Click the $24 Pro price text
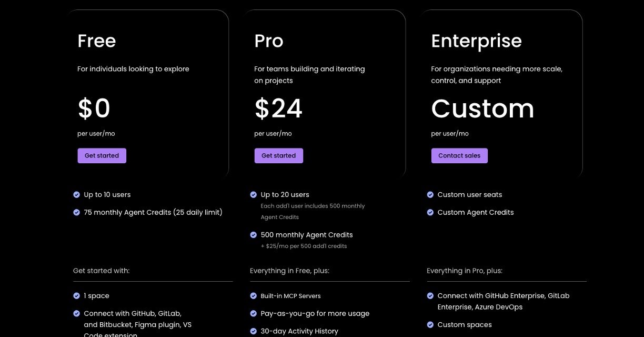This screenshot has width=644, height=337. (x=278, y=108)
